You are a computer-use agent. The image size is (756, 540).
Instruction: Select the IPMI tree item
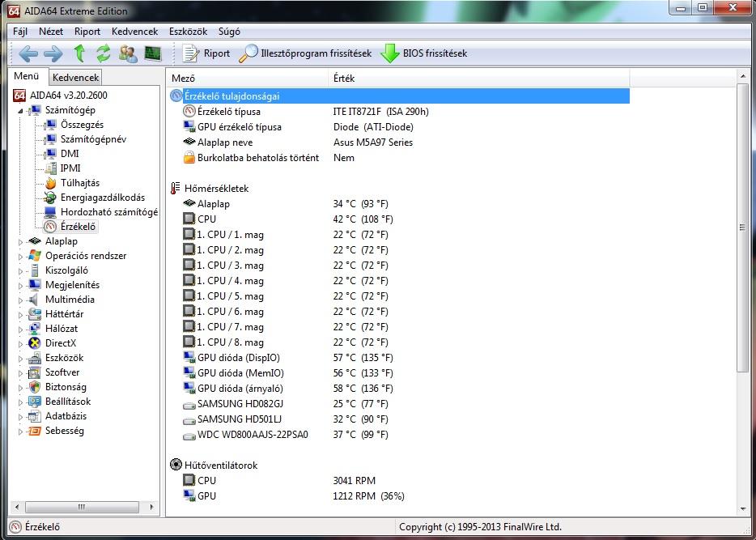[70, 168]
